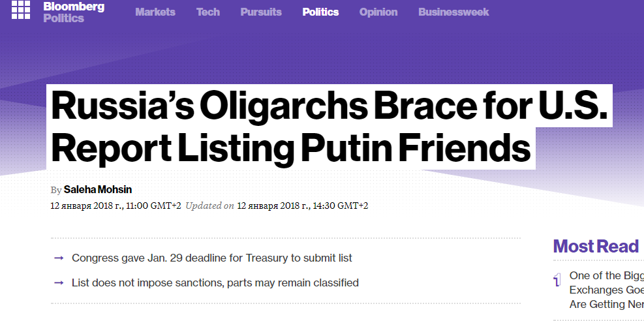Click the article headline about Russia's Oligarchs

point(329,127)
